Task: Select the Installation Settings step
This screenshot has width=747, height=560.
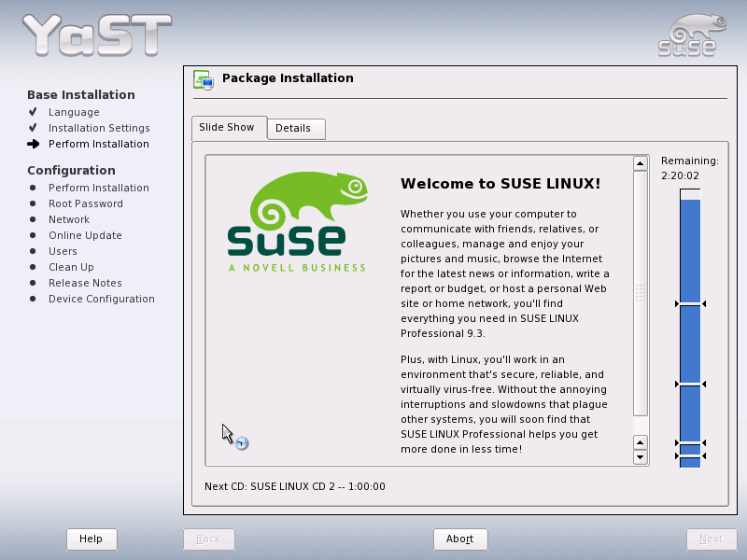Action: (x=99, y=128)
